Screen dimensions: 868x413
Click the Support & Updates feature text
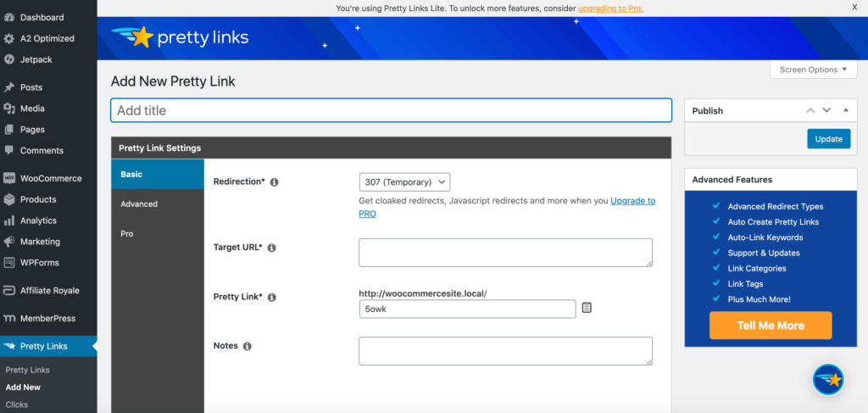click(x=764, y=253)
